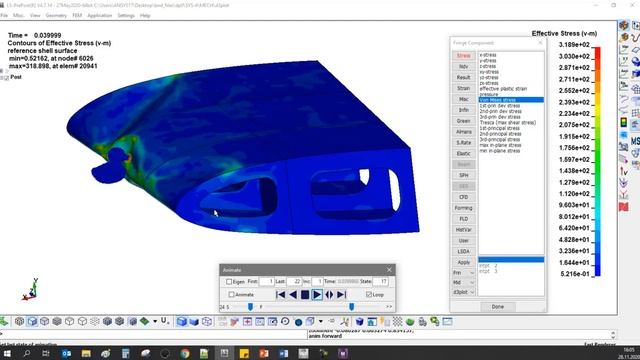Play the animation forward
The width and height of the screenshot is (640, 360).
317,295
